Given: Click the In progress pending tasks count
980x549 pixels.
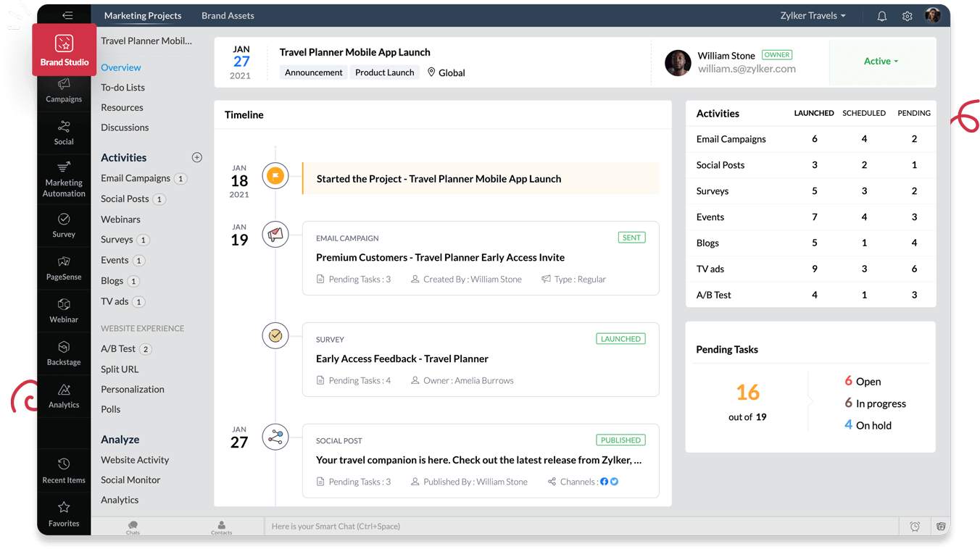Looking at the screenshot, I should tap(875, 403).
